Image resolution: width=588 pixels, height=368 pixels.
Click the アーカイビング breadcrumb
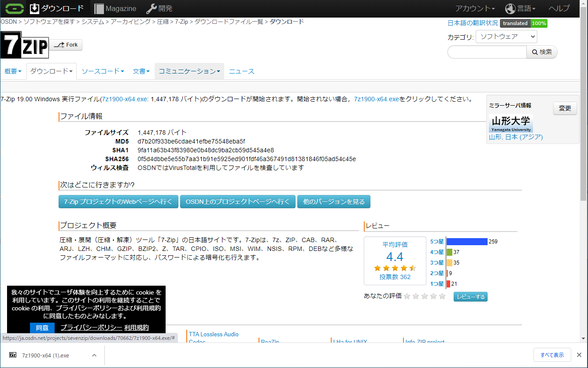[x=130, y=22]
